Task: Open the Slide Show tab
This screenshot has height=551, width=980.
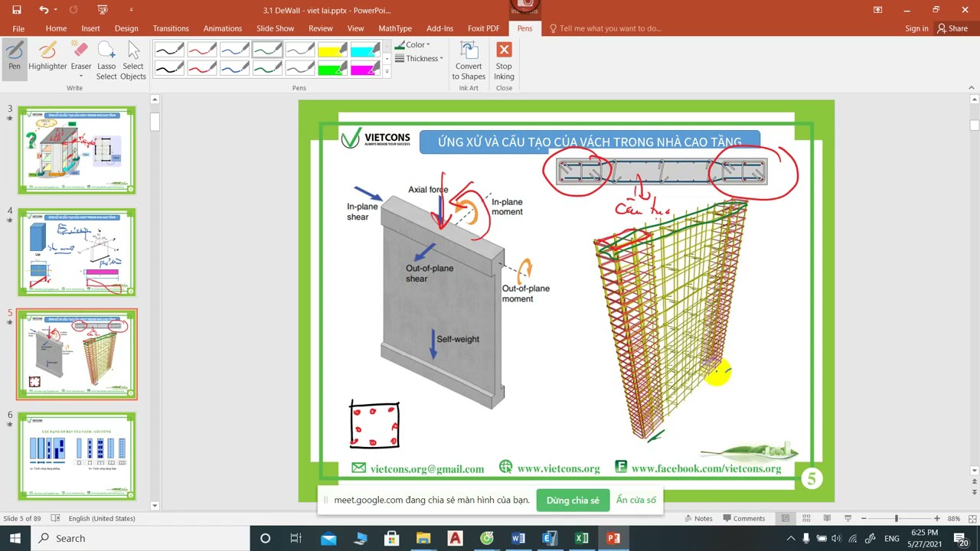Action: click(275, 28)
